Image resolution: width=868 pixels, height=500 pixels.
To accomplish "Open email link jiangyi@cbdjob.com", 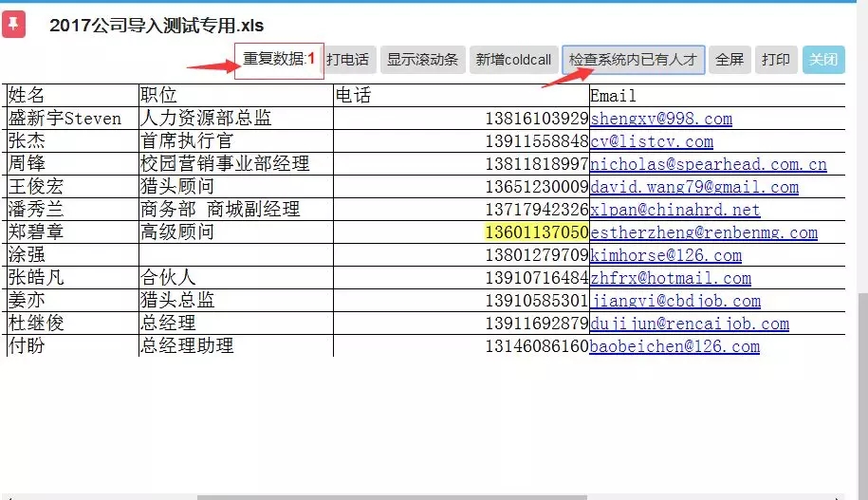I will click(675, 301).
